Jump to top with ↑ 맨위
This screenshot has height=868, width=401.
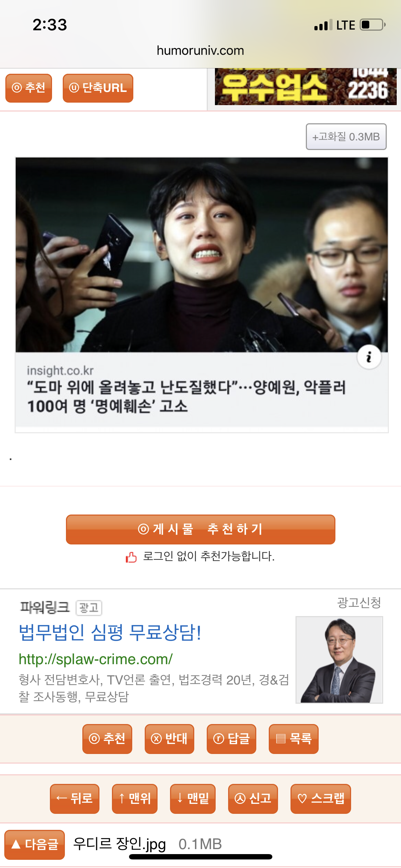[135, 799]
